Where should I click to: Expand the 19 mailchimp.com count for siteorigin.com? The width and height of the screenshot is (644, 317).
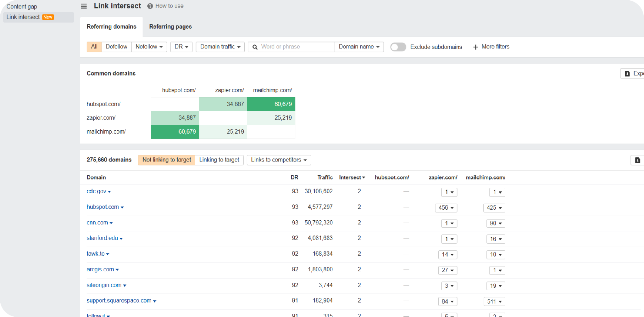(496, 286)
